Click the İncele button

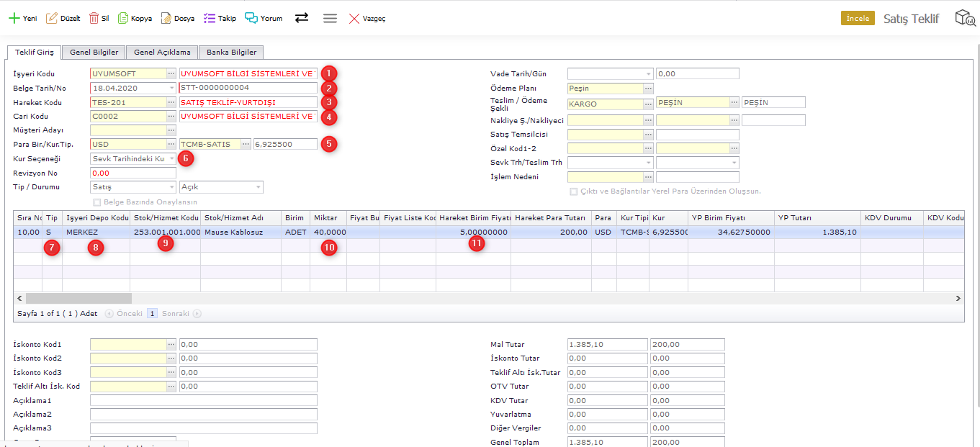click(857, 19)
